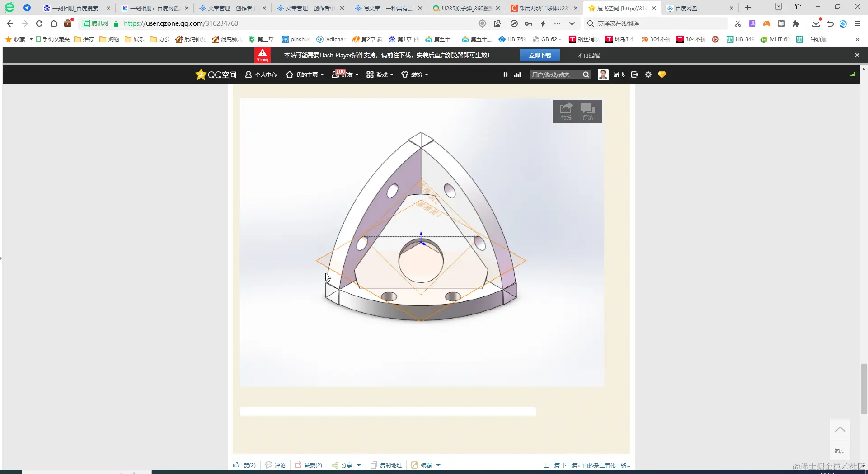Pause the background music with the pause button

tap(505, 75)
